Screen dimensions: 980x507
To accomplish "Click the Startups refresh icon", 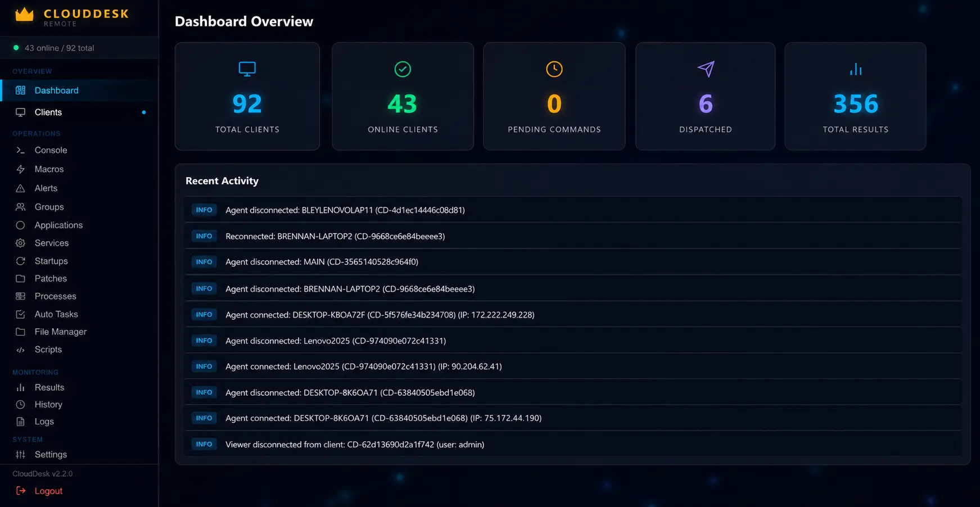I will 21,261.
